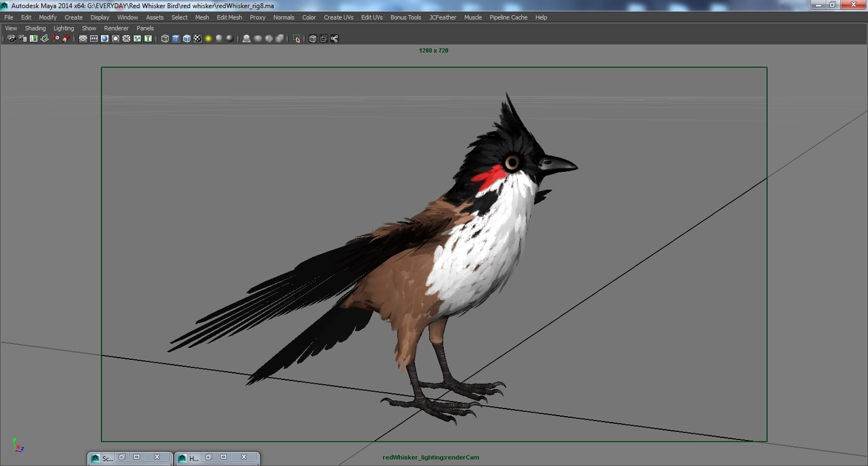Select the Grease Pencil tool icon

point(66,39)
